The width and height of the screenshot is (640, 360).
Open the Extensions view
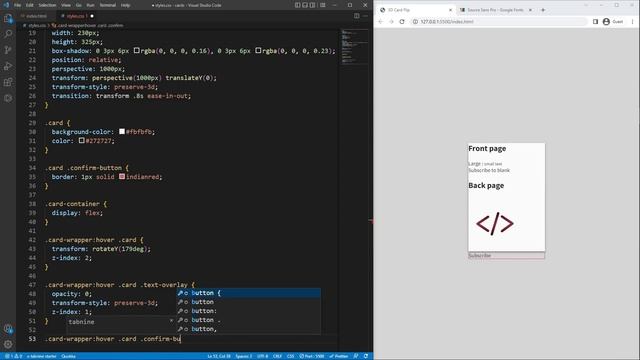8,82
